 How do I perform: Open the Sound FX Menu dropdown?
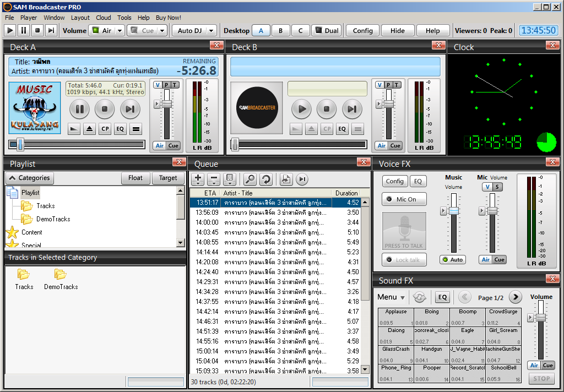point(391,297)
